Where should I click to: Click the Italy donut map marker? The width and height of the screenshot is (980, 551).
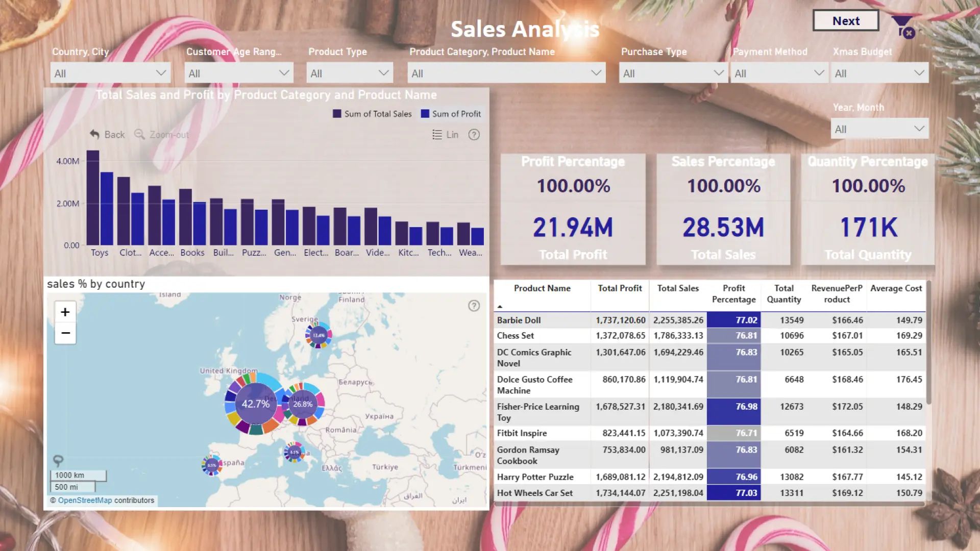point(294,452)
